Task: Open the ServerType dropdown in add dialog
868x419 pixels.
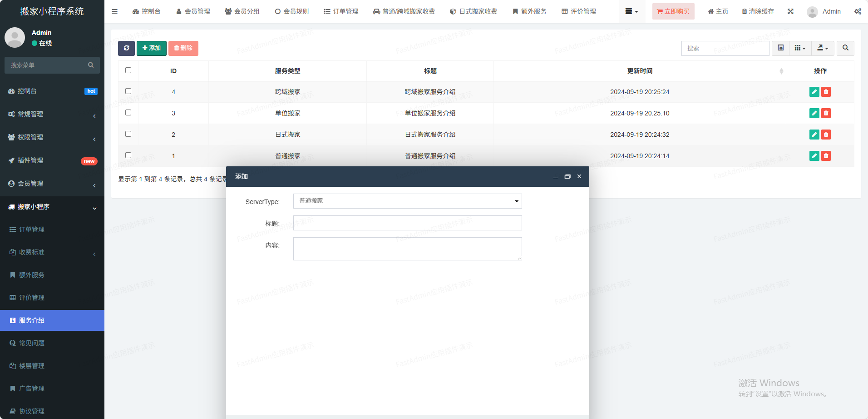Action: (x=407, y=201)
